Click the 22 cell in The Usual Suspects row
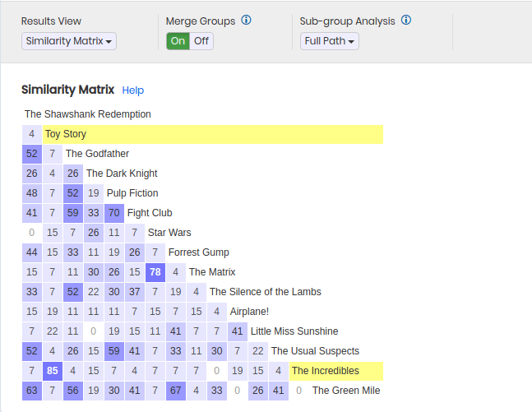Screen dimensions: 532x412 [258, 350]
